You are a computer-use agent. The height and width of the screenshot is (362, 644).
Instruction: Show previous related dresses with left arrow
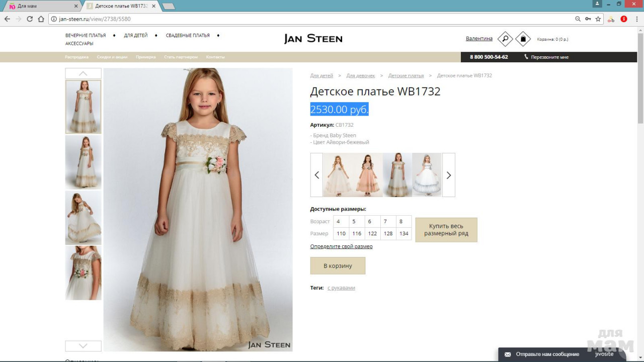pos(316,175)
